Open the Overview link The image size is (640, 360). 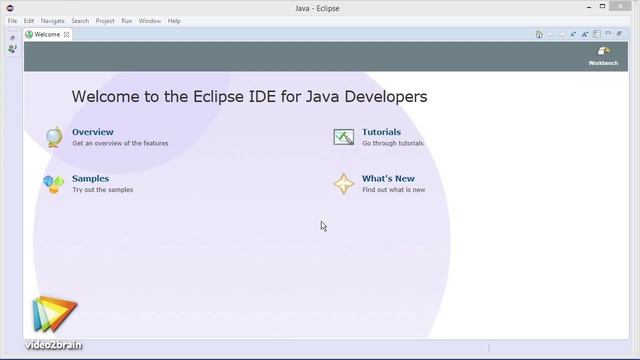point(93,132)
